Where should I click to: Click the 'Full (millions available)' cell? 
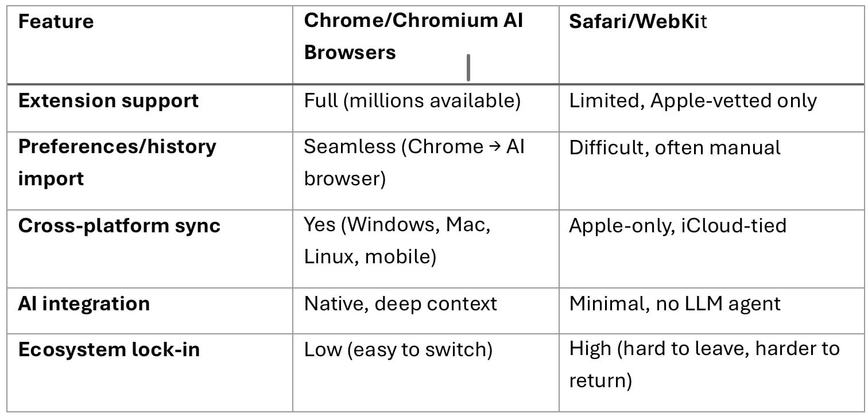click(x=412, y=101)
